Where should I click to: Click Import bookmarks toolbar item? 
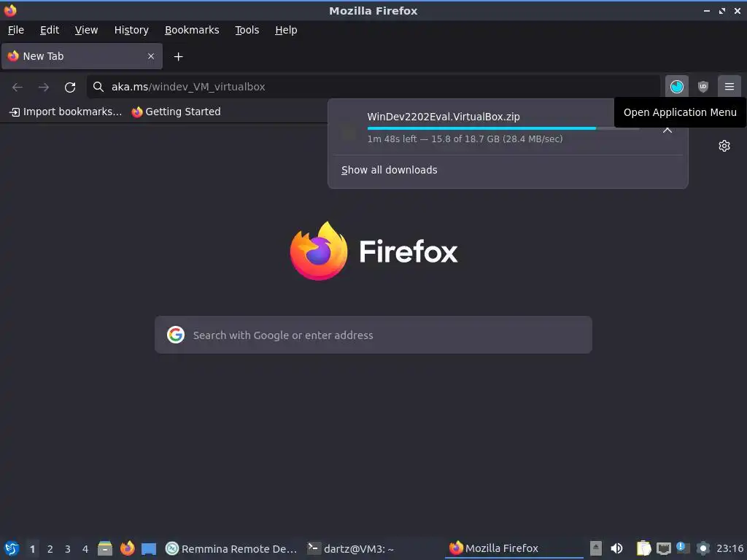pos(66,112)
